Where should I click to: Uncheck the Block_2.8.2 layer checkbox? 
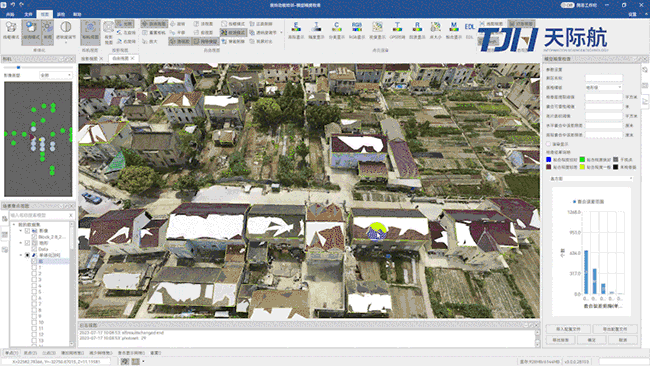[x=34, y=237]
